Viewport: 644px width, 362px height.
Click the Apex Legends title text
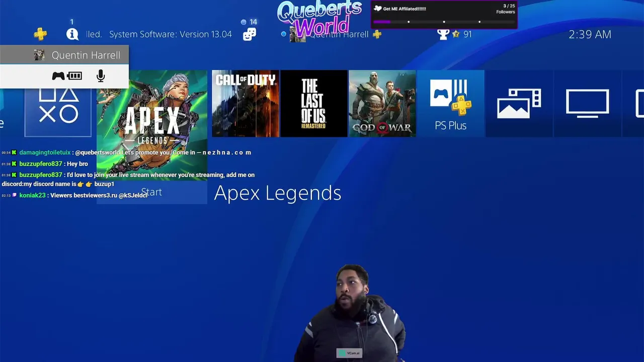[x=278, y=193]
